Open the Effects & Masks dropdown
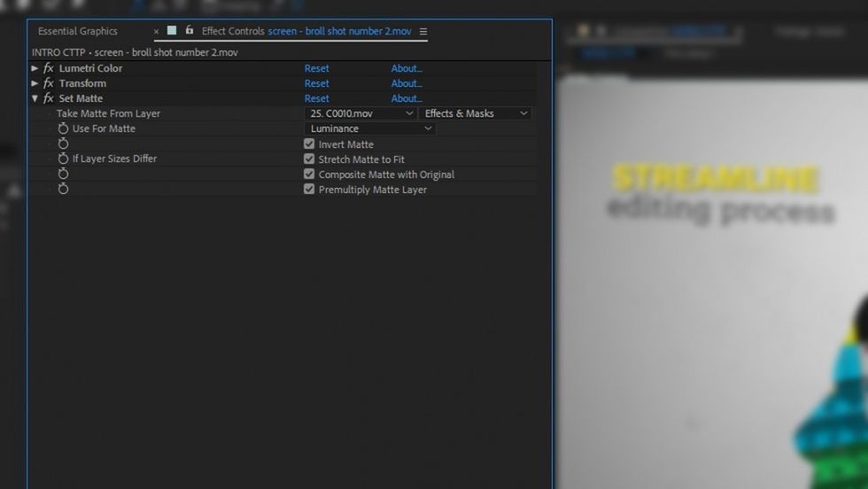868x489 pixels. pos(476,113)
